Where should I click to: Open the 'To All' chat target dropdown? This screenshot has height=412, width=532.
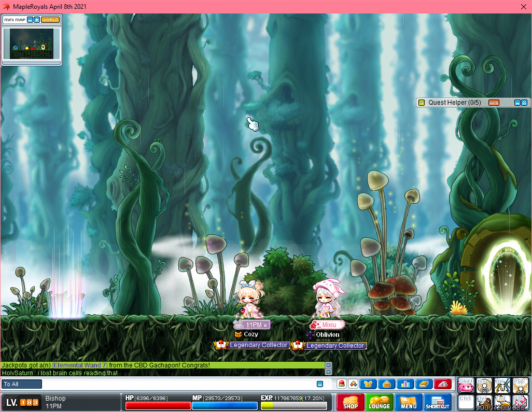22,384
